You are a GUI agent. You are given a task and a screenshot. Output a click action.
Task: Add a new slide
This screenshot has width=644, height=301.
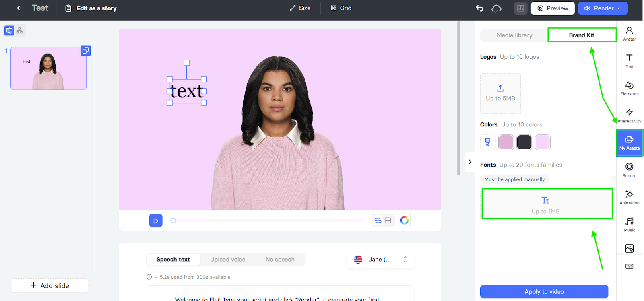(50, 285)
